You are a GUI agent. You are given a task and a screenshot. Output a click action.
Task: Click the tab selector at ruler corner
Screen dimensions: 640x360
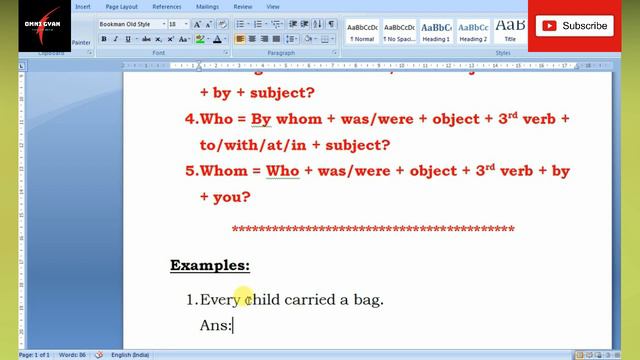click(22, 66)
